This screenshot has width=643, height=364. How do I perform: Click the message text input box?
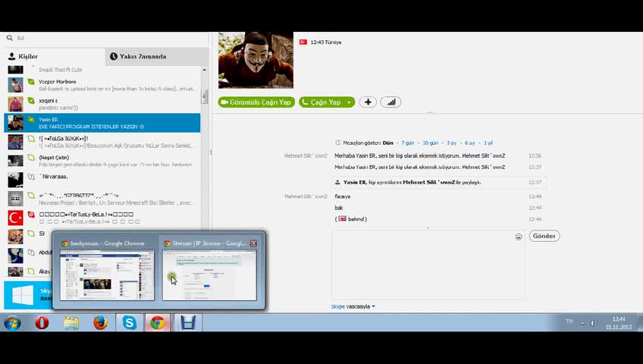click(428, 265)
